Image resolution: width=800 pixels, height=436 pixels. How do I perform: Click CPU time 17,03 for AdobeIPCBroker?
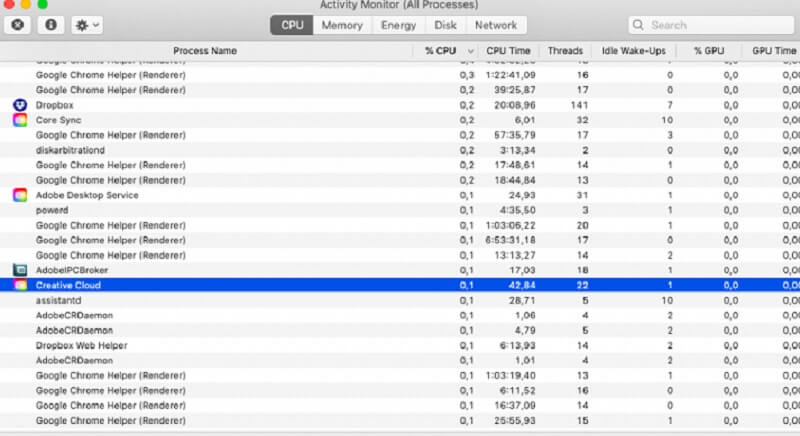[522, 270]
